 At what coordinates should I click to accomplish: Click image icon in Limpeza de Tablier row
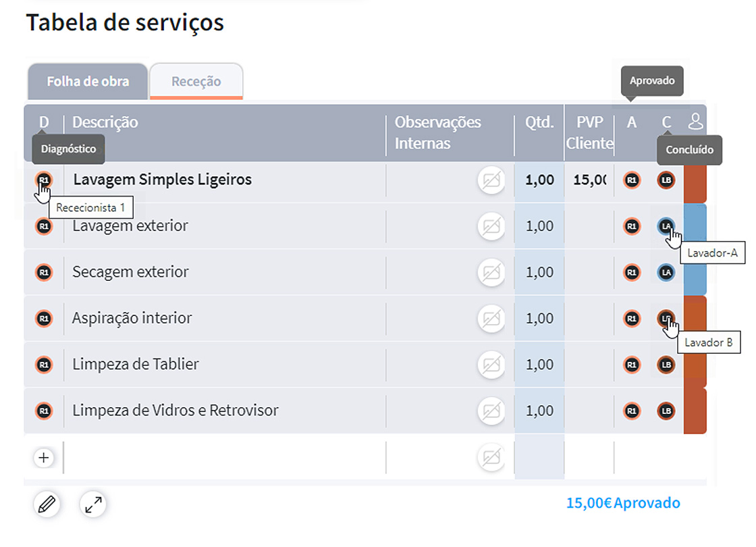491,365
